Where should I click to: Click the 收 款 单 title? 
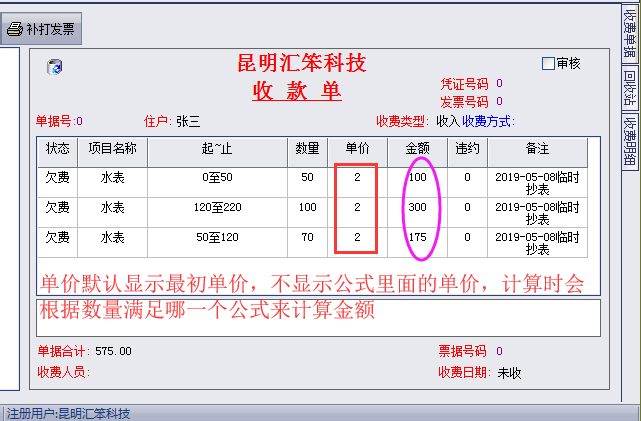coord(297,91)
